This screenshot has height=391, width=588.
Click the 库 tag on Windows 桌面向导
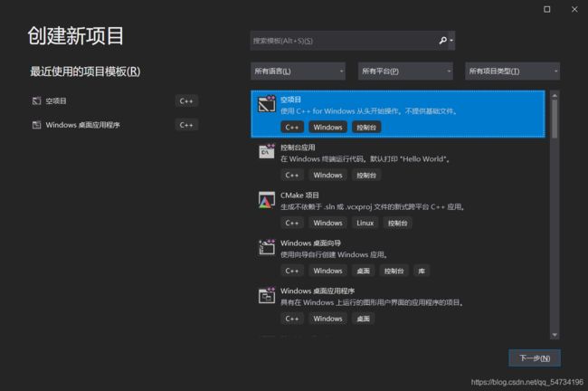point(422,271)
